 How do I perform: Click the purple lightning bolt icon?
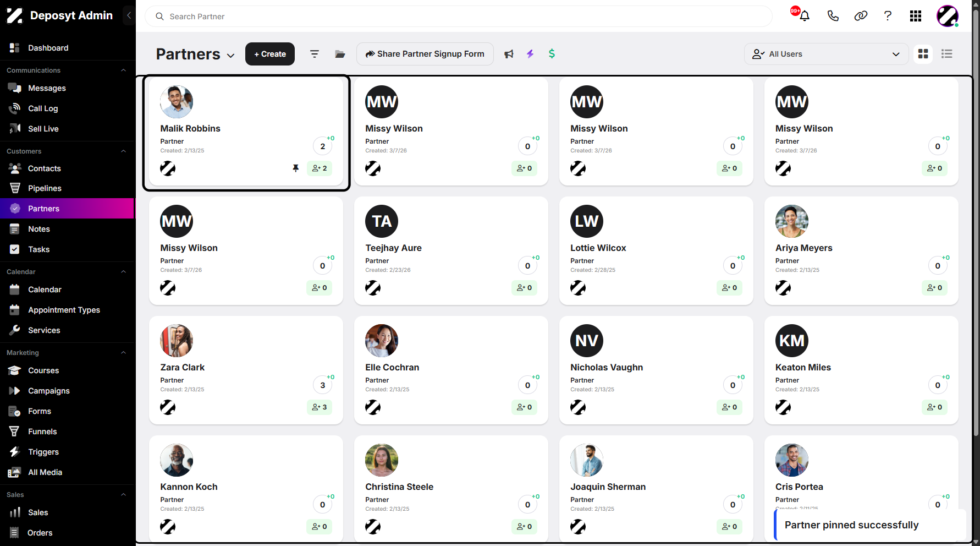pyautogui.click(x=530, y=54)
